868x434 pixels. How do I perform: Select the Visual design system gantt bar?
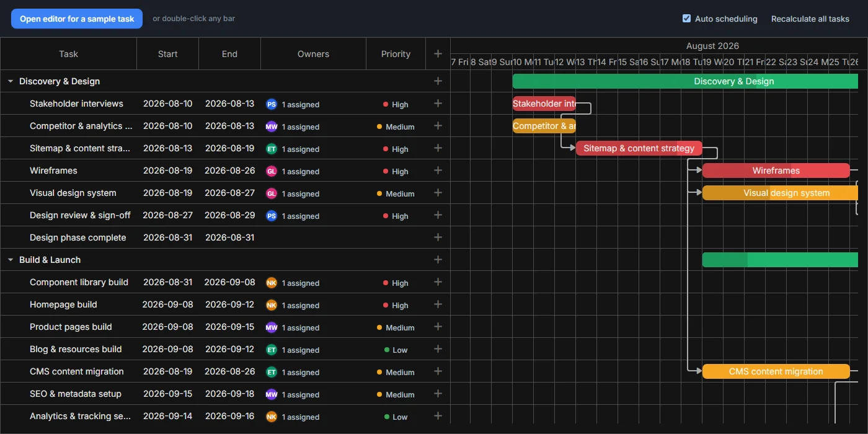point(780,193)
